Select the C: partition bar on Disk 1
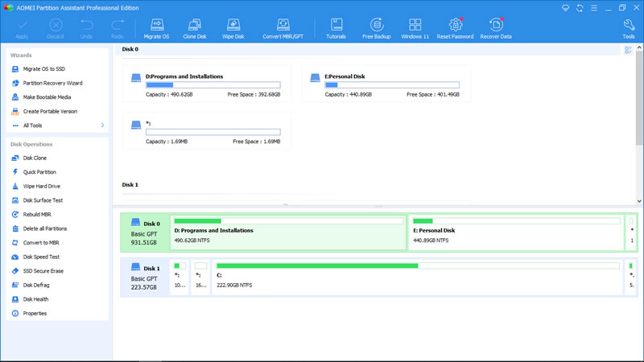The width and height of the screenshot is (644, 362). pyautogui.click(x=417, y=276)
